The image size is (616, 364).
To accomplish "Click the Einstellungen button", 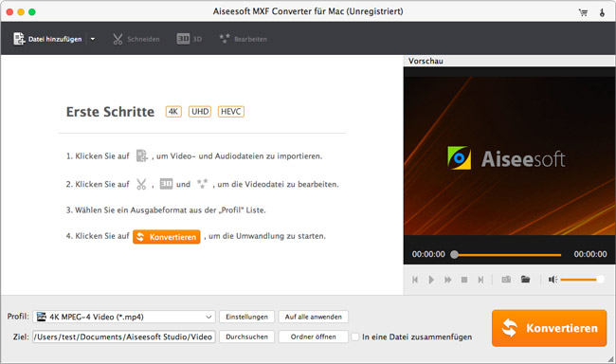I will [246, 317].
